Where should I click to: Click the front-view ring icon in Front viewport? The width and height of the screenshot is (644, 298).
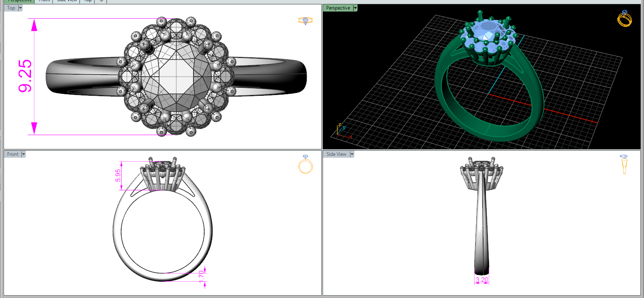pos(306,164)
